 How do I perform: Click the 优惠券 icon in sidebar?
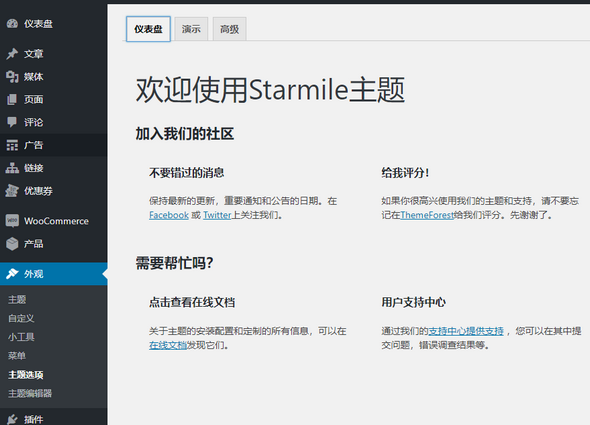tap(12, 191)
